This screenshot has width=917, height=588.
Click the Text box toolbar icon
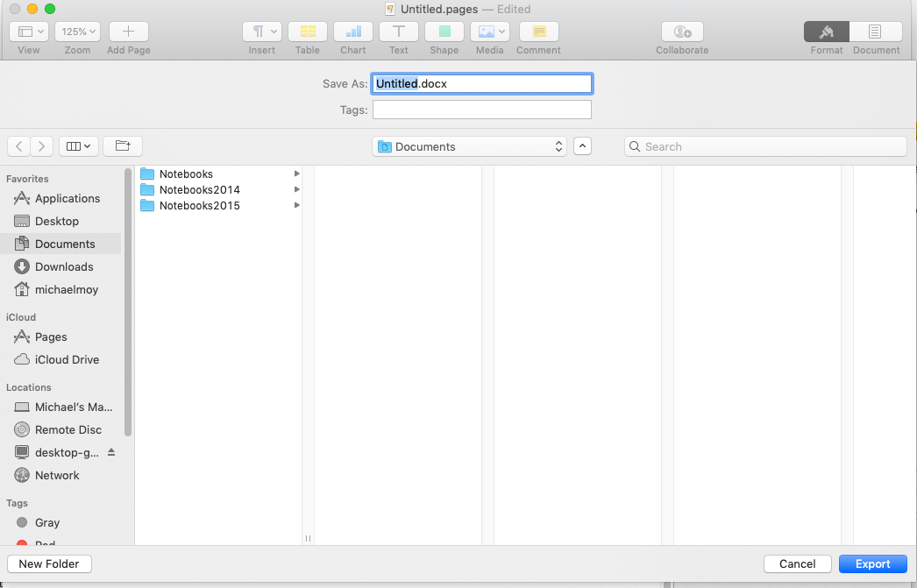click(x=399, y=32)
